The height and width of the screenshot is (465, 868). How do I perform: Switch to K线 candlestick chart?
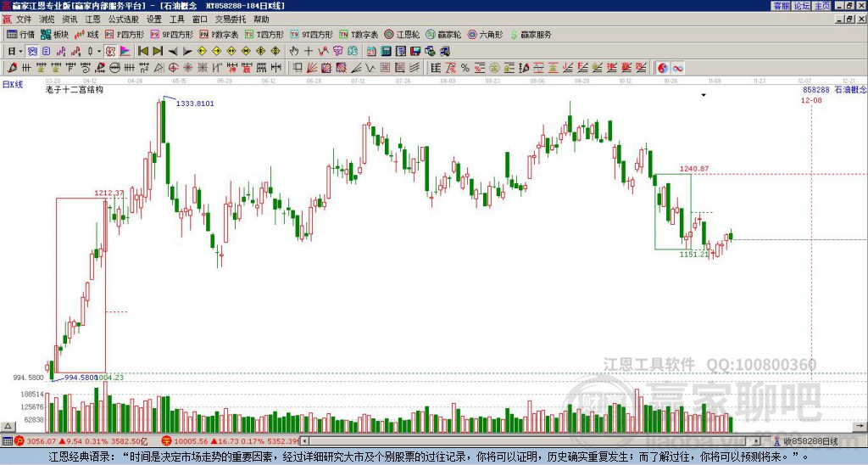tap(86, 34)
